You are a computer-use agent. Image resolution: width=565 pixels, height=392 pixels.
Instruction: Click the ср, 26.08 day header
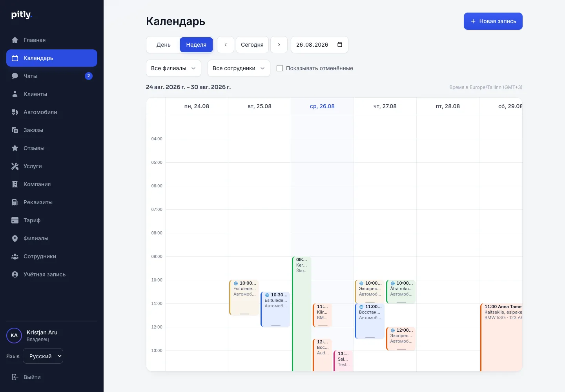click(322, 106)
